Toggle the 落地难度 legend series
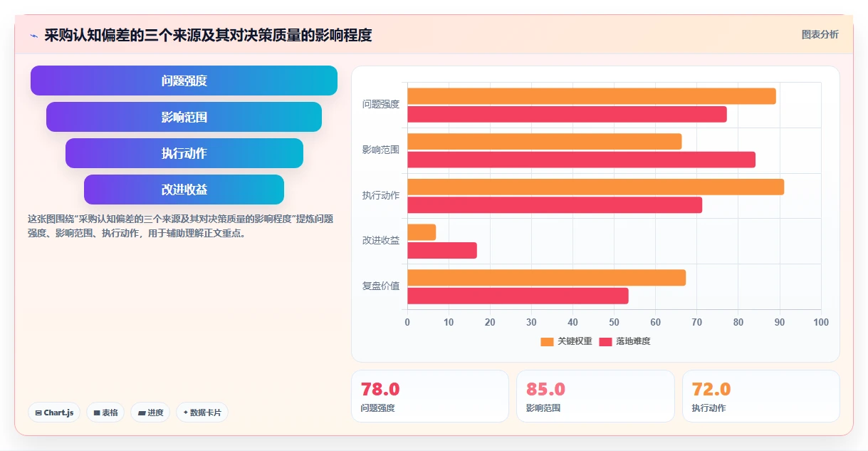Screen dimensions: 868x451 [624, 341]
